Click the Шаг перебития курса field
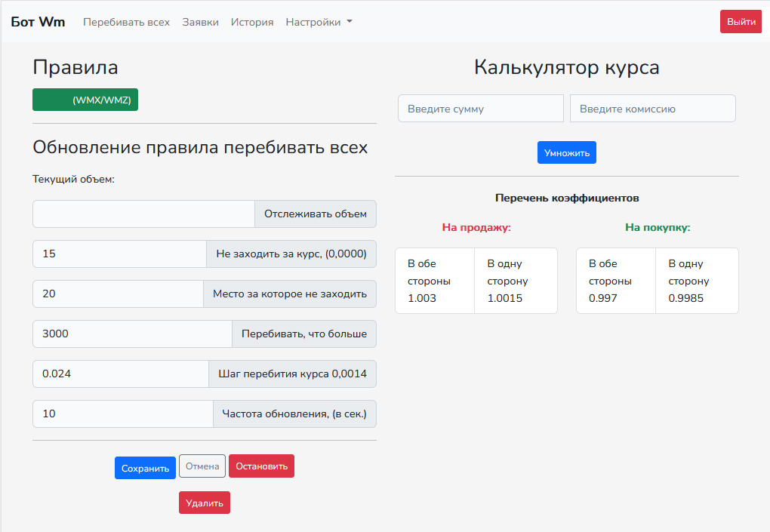 tap(121, 374)
